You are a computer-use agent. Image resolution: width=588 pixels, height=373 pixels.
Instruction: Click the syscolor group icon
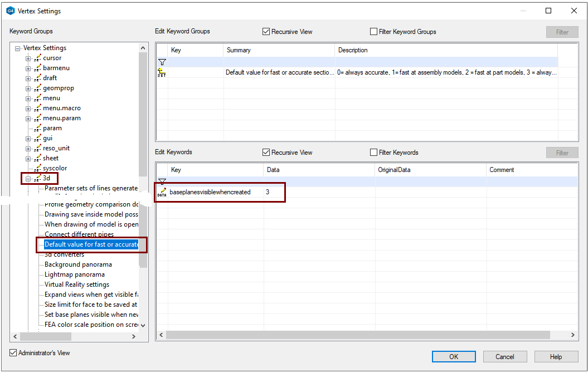(x=38, y=168)
